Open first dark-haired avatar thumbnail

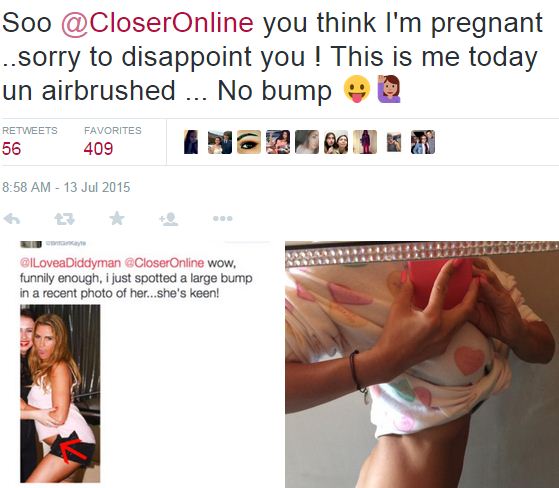pyautogui.click(x=191, y=142)
